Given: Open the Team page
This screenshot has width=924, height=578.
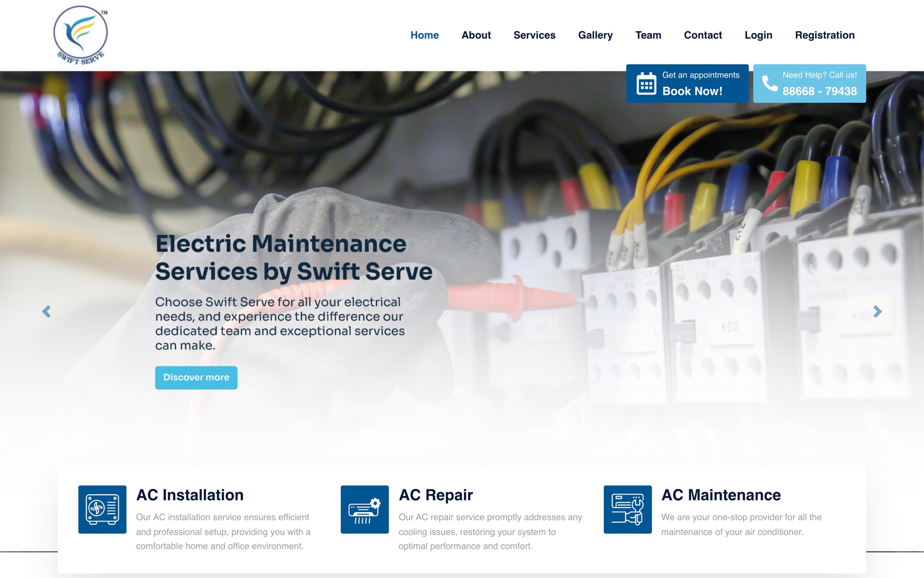Looking at the screenshot, I should pyautogui.click(x=648, y=35).
